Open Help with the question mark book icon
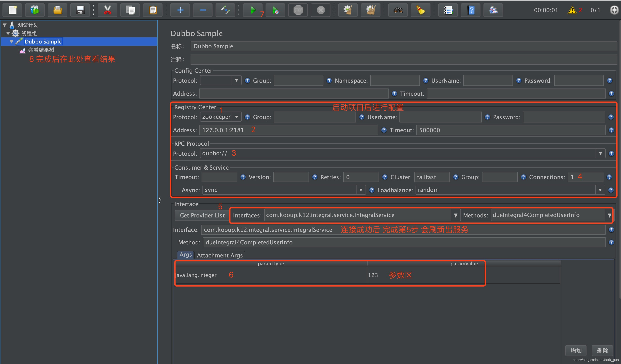621x364 pixels. pos(471,10)
